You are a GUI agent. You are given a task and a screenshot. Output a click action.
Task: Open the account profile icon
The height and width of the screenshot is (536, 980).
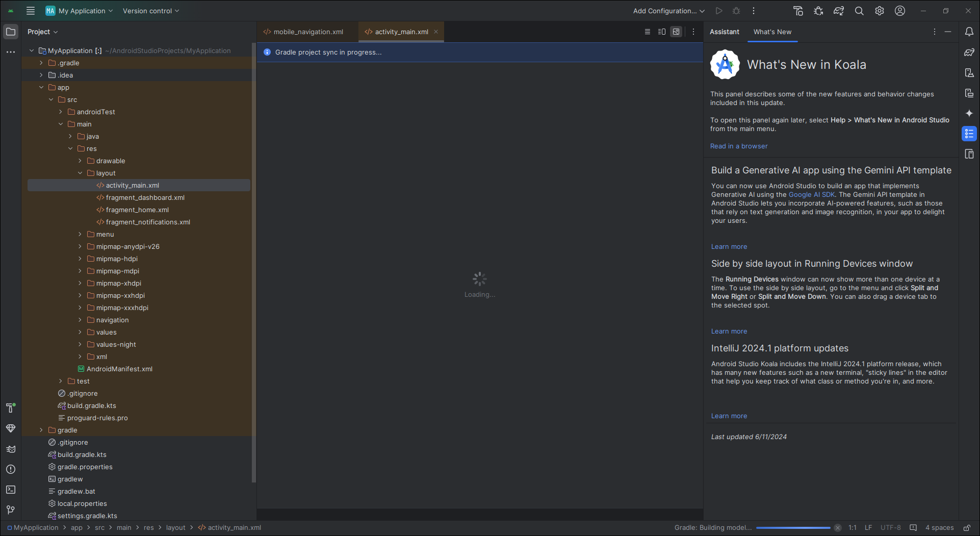point(900,11)
